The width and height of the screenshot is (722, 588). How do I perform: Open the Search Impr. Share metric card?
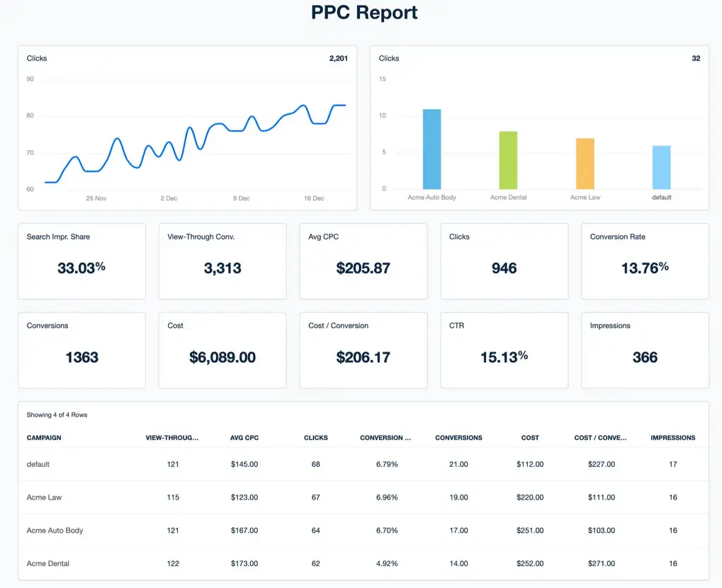coord(81,261)
